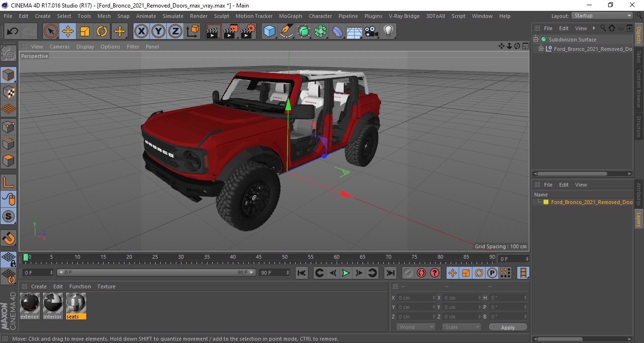Click the Apply button

[x=508, y=327]
